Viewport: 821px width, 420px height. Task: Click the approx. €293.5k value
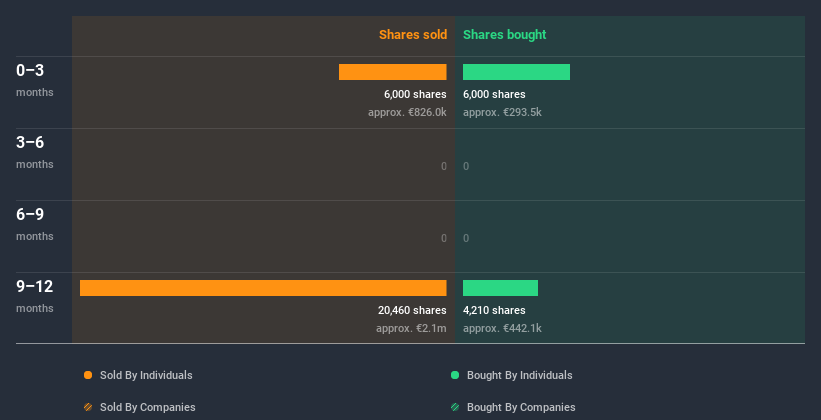502,112
